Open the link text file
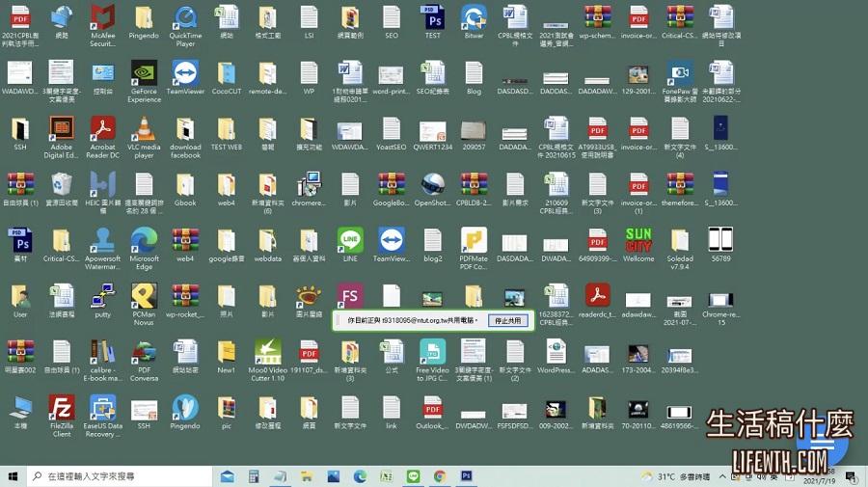 tap(392, 413)
